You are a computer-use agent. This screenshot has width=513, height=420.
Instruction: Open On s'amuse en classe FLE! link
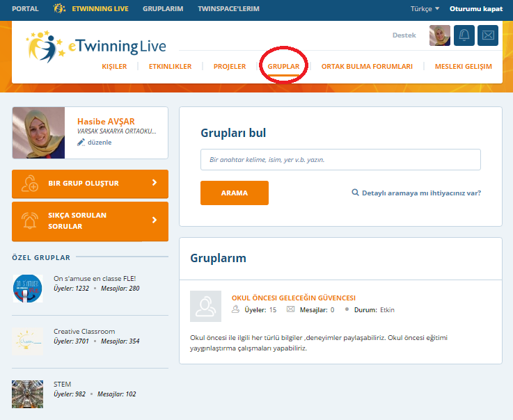coord(95,278)
